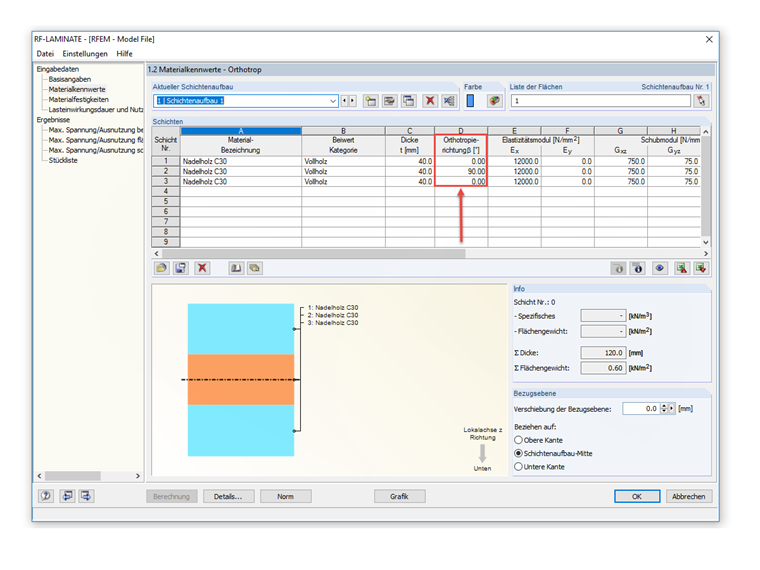The width and height of the screenshot is (760, 570).
Task: Click the greyed info icon in the table toolbar
Action: 618,268
